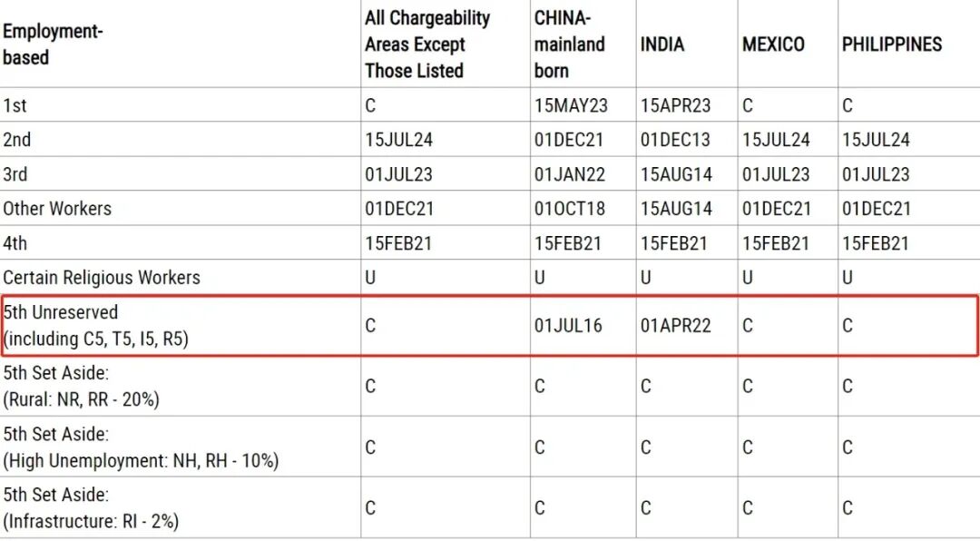Select the 01JAN22 date cell
Image resolution: width=980 pixels, height=541 pixels.
(x=569, y=174)
